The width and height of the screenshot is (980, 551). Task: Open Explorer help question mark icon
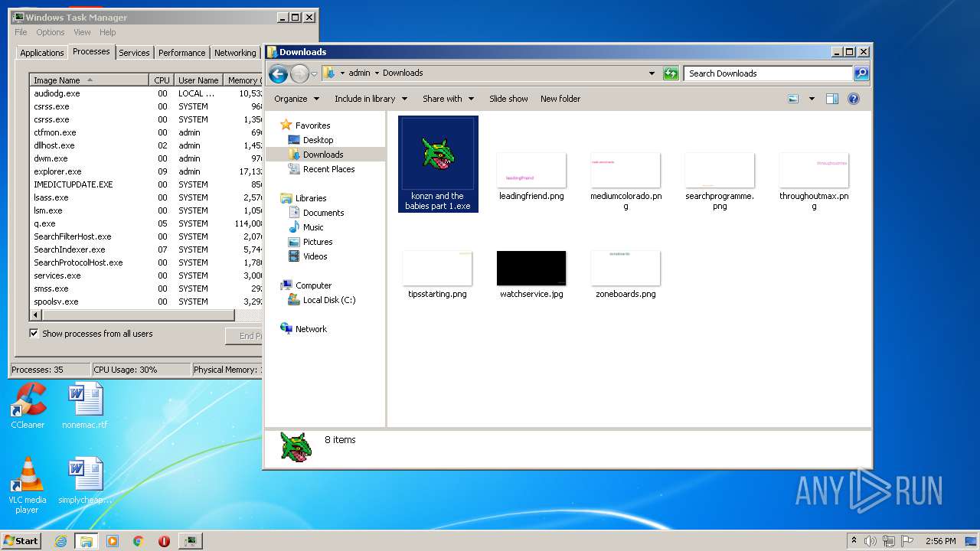click(x=854, y=99)
